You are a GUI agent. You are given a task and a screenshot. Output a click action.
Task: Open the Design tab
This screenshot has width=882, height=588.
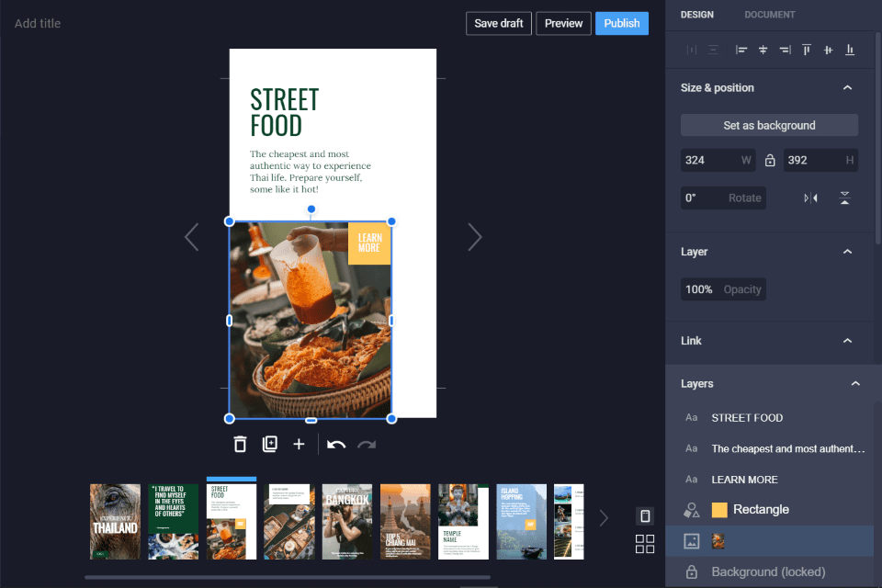click(696, 15)
